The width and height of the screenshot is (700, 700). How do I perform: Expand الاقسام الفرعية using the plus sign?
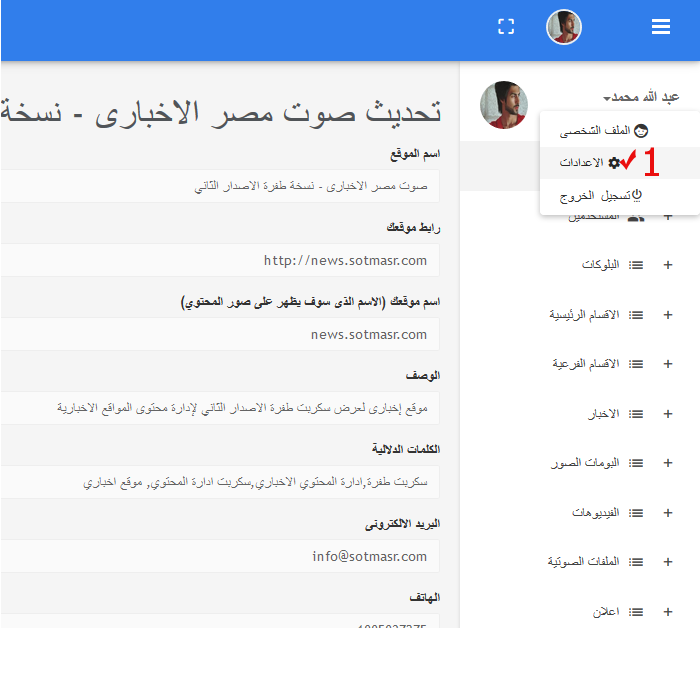point(668,364)
